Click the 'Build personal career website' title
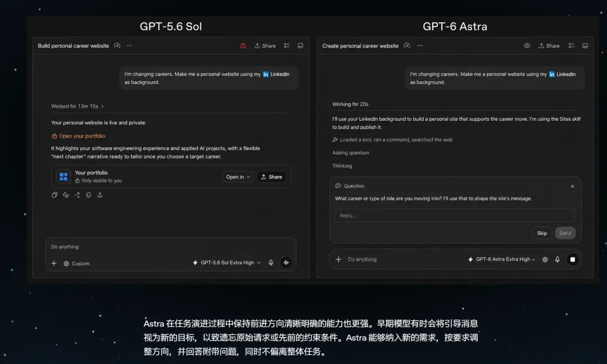Screen dimensions: 607x364 coord(74,46)
